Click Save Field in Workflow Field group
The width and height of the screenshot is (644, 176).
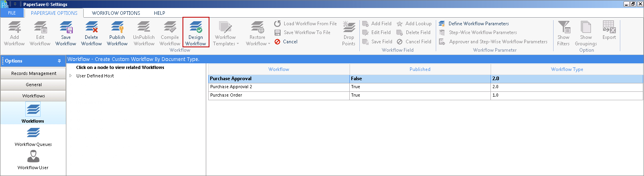[377, 42]
